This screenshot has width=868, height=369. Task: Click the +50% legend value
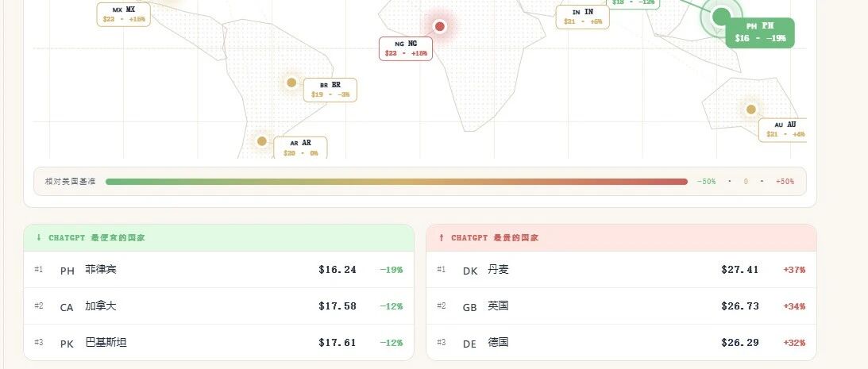click(x=785, y=182)
